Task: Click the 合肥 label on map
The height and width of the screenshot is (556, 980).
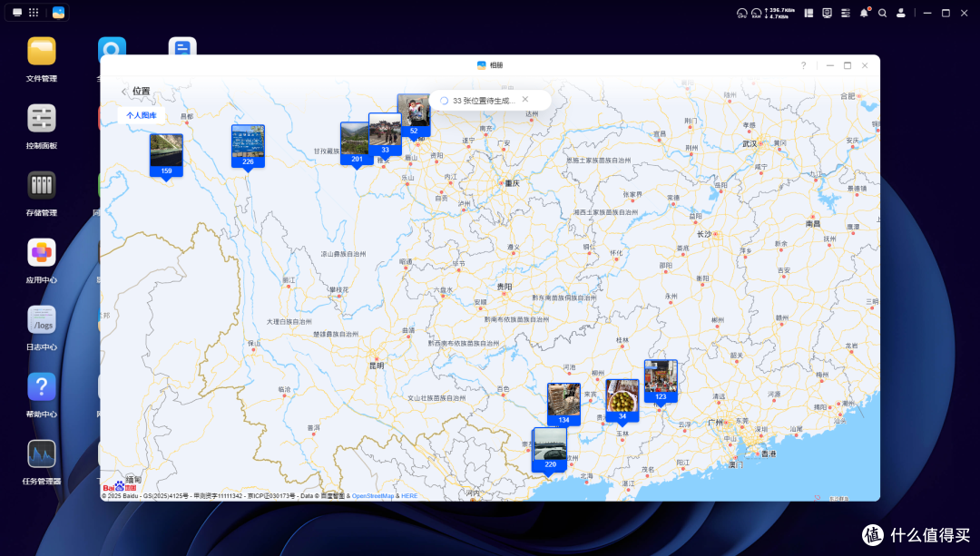Action: [x=848, y=95]
